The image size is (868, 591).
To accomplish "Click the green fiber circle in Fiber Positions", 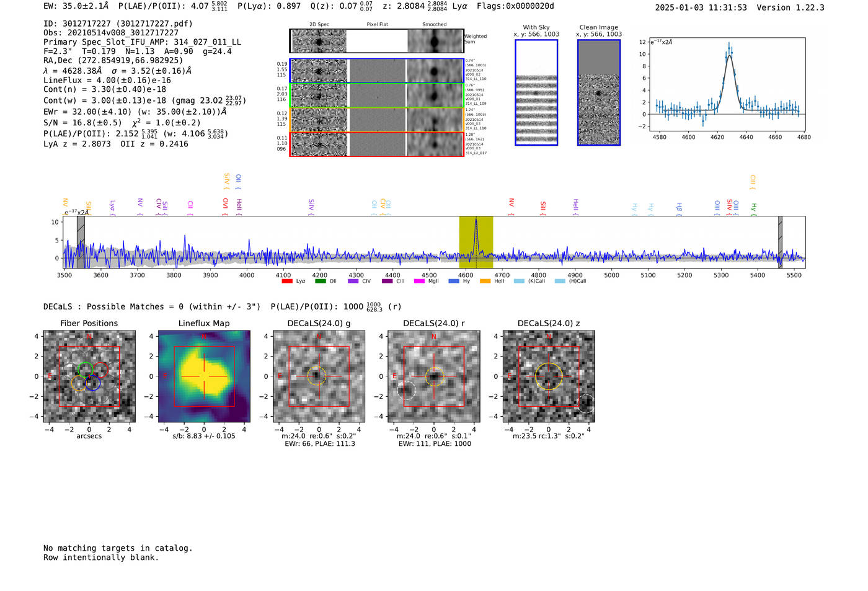I will pyautogui.click(x=85, y=370).
